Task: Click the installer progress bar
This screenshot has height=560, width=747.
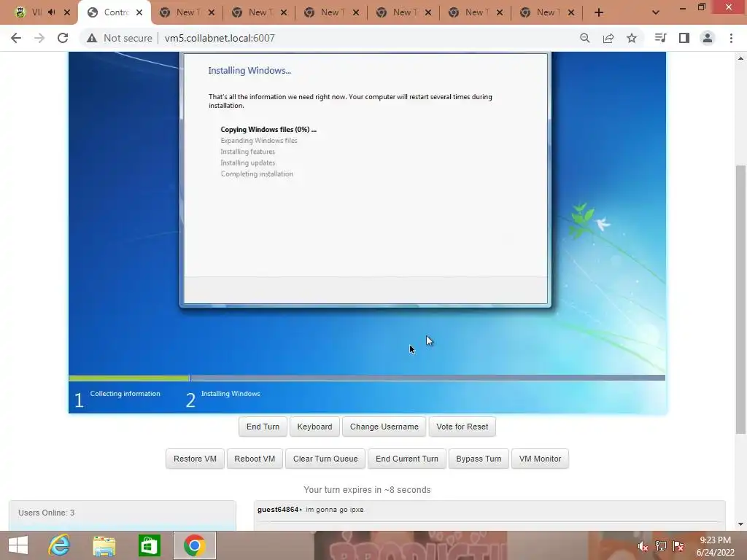Action: [367, 378]
